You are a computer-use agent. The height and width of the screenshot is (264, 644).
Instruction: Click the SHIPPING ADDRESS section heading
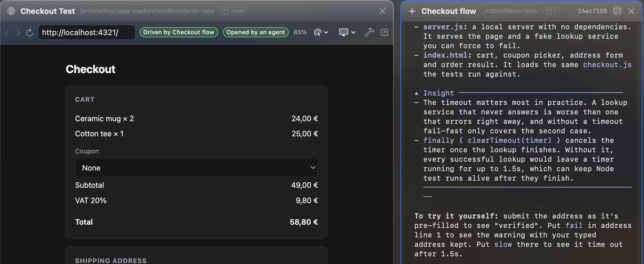point(111,260)
